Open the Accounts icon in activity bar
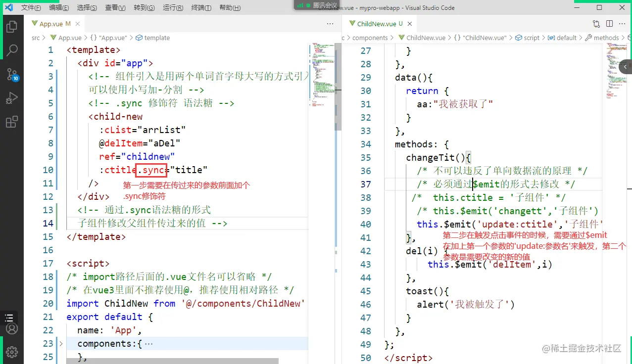Screen dimensions: 632x364 (12, 328)
